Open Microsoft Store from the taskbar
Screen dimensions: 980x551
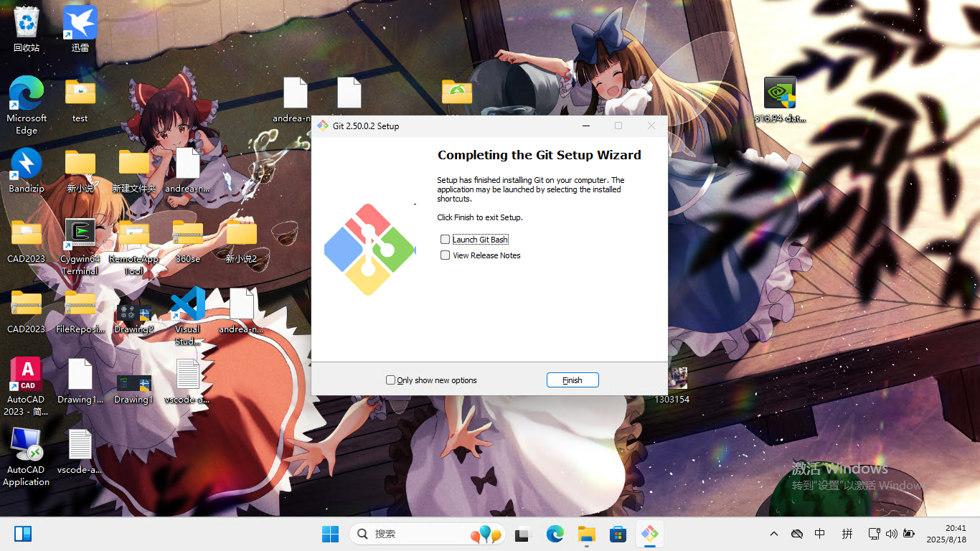tap(618, 534)
